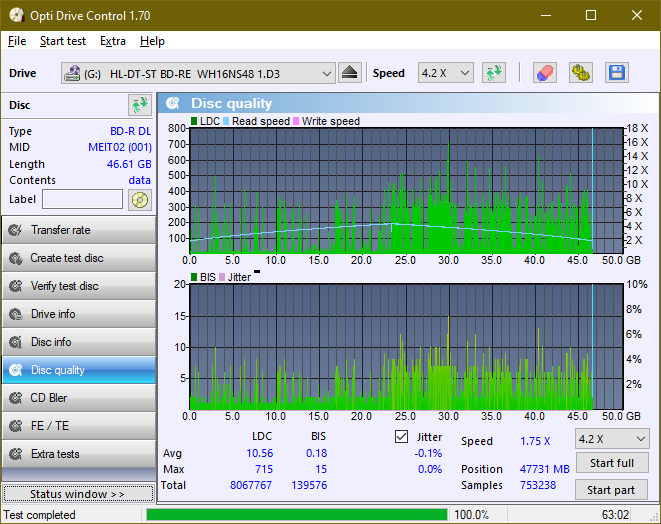Image resolution: width=661 pixels, height=524 pixels.
Task: Open the toolbar Speed 4.2 X dropdown
Action: pos(445,73)
